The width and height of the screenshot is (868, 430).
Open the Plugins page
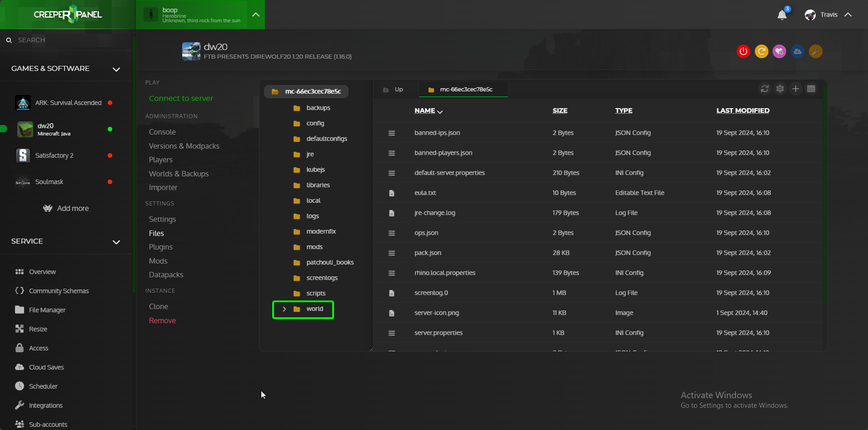(161, 247)
